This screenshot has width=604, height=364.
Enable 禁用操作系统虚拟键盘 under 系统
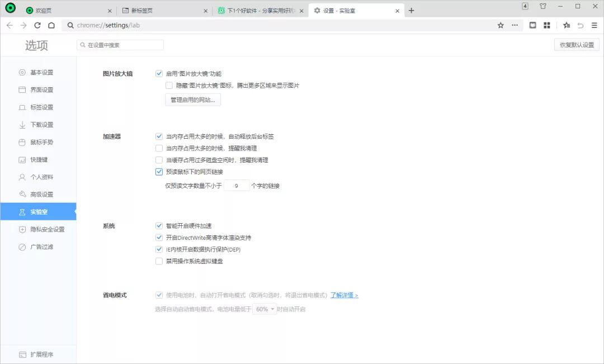tap(159, 261)
